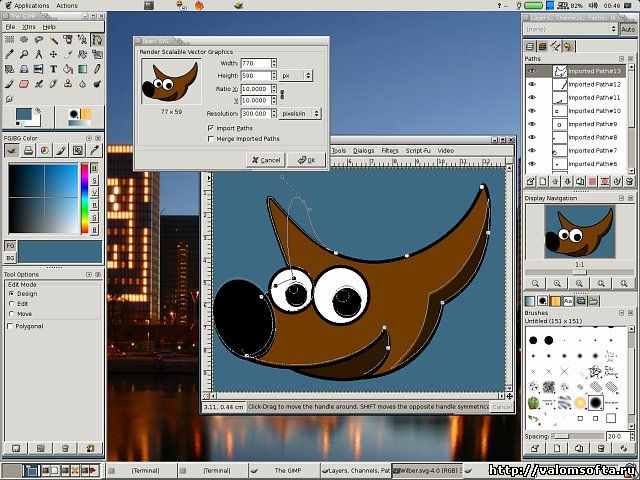Click the Auto button in Layers dock
Screen dimensions: 640x480
pyautogui.click(x=628, y=29)
